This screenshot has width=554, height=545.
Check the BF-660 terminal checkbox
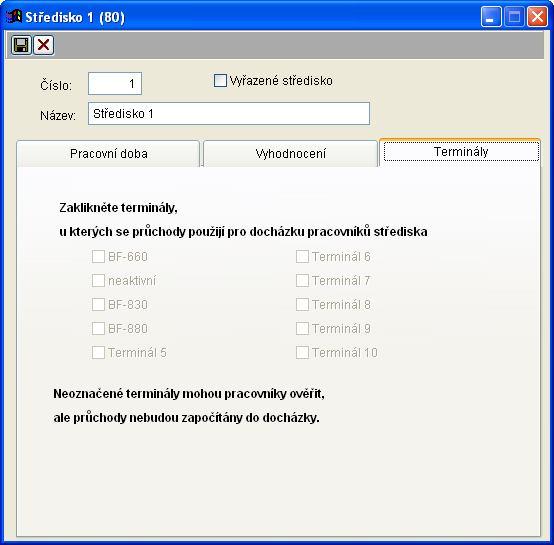[98, 256]
